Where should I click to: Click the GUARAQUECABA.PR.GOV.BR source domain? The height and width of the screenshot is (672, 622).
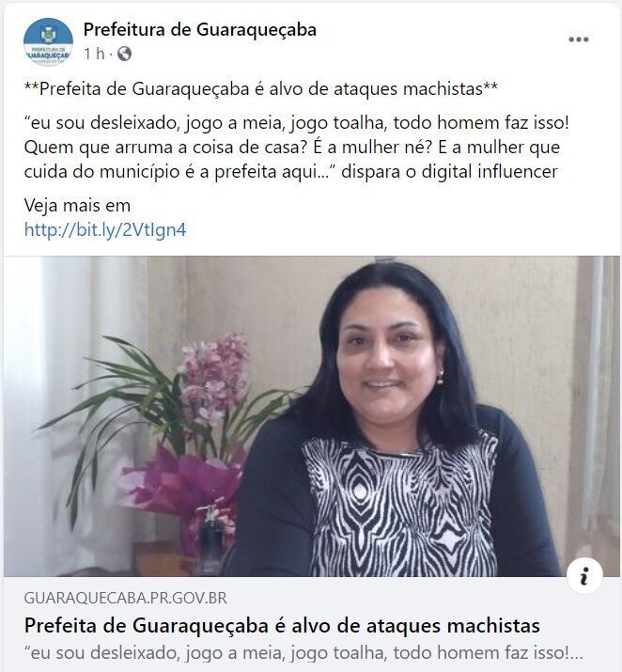(x=125, y=598)
